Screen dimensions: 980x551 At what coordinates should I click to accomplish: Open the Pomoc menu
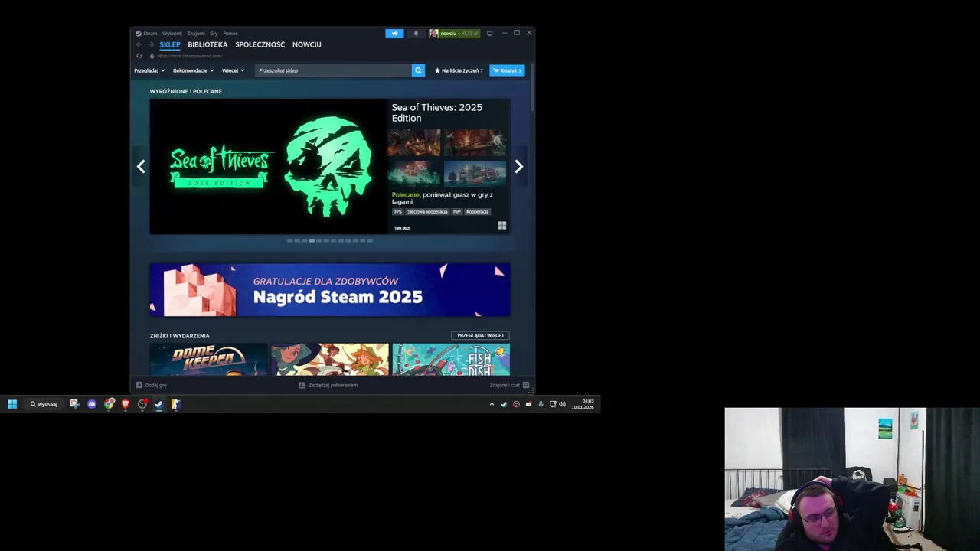(x=230, y=34)
